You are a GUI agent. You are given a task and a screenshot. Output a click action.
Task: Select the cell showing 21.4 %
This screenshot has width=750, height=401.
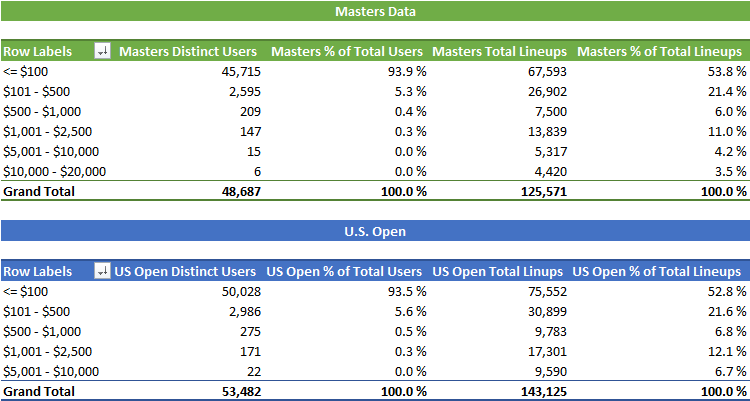click(x=727, y=92)
